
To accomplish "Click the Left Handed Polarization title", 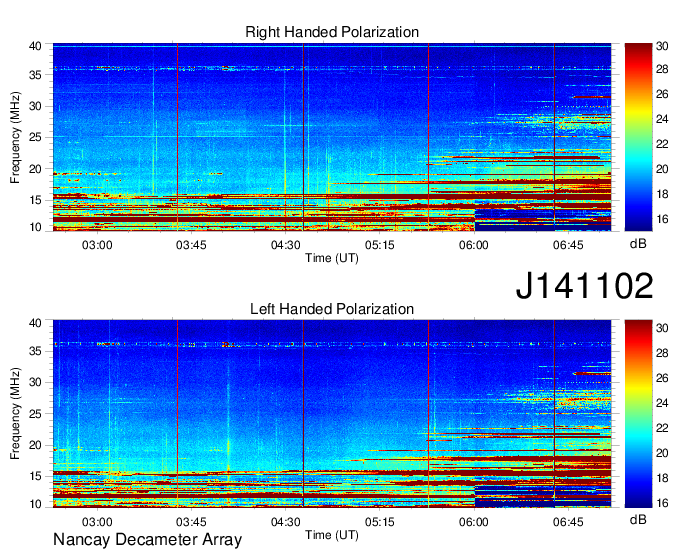I will click(332, 309).
